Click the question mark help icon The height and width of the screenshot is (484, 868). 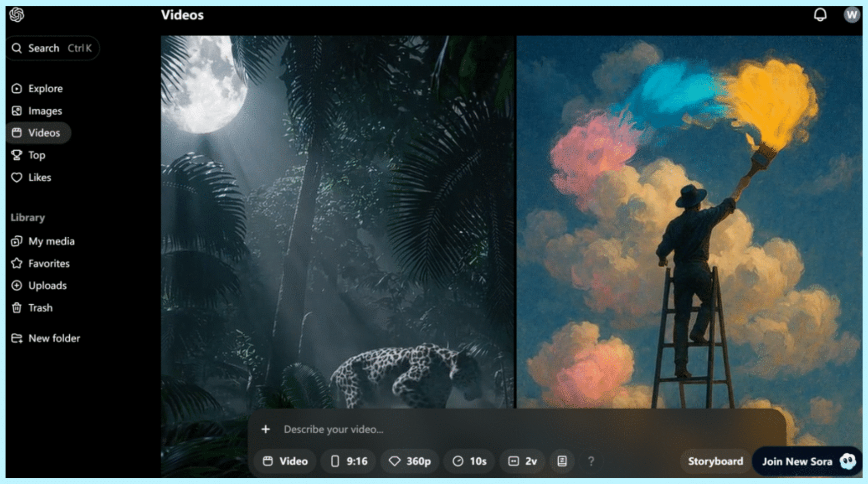coord(591,461)
